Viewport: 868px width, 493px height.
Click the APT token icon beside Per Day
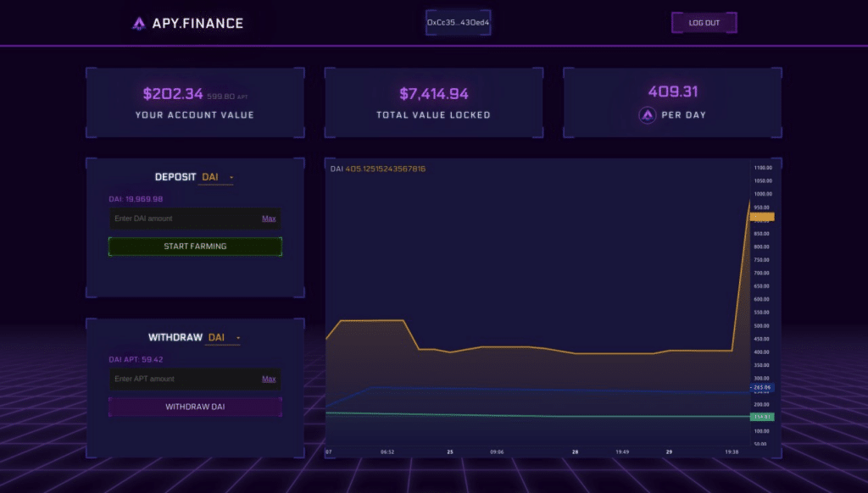pos(648,115)
